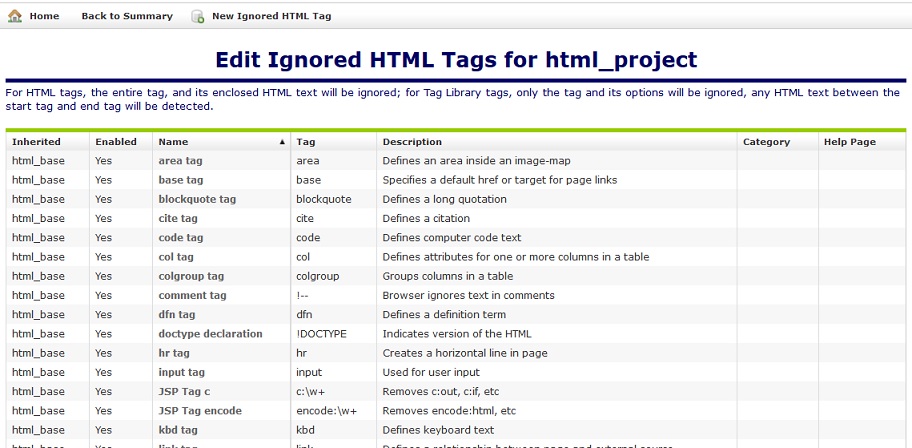Open the JSP Tag c entry
The width and height of the screenshot is (912, 448).
point(185,392)
